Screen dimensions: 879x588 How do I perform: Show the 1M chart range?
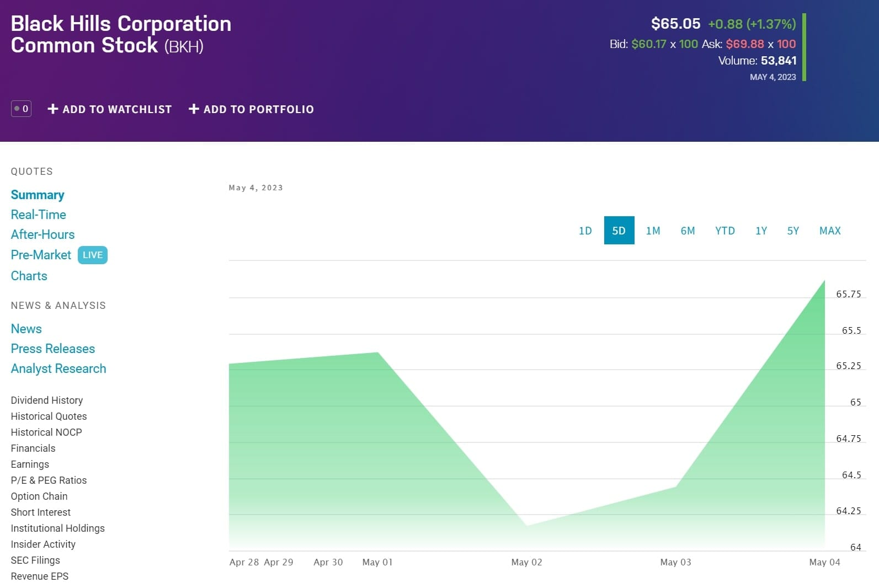[x=653, y=231]
